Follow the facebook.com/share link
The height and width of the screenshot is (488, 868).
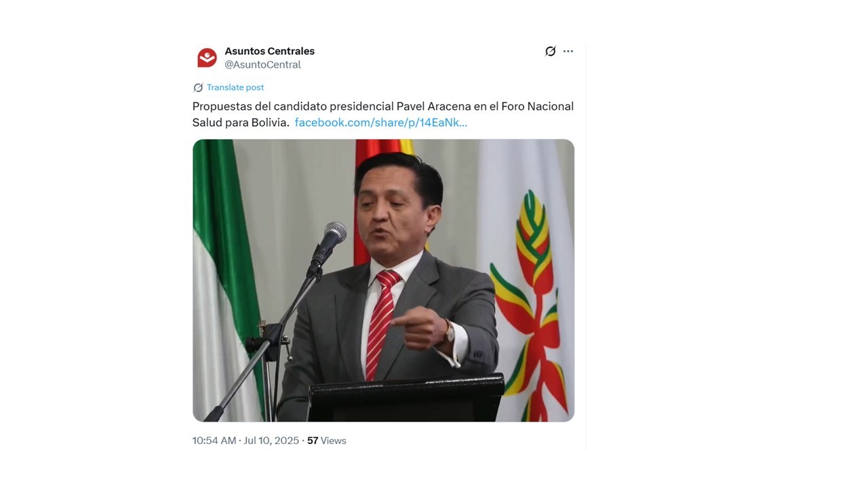point(381,123)
